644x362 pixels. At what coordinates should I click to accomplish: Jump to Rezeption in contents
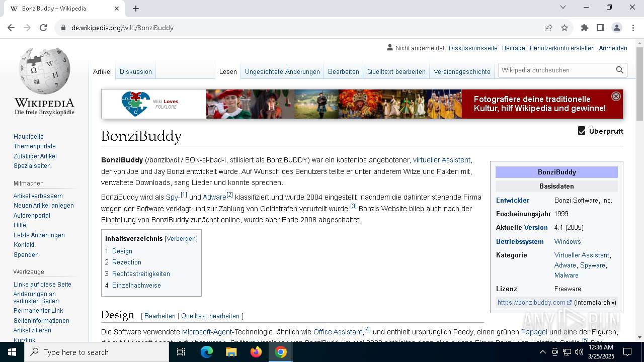click(x=127, y=262)
